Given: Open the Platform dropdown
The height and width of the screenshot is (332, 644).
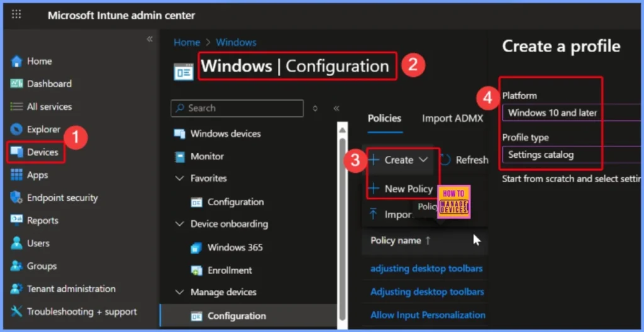Looking at the screenshot, I should (x=572, y=113).
